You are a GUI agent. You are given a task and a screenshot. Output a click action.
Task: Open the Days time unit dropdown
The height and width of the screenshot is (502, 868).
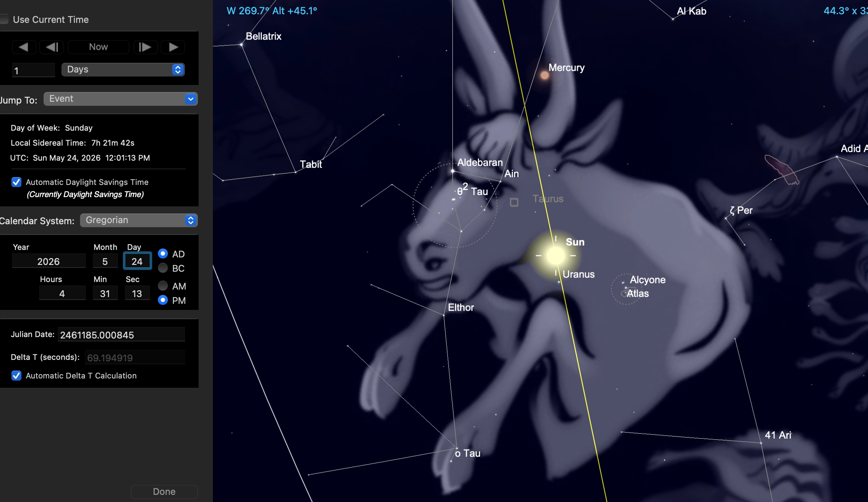tap(123, 70)
